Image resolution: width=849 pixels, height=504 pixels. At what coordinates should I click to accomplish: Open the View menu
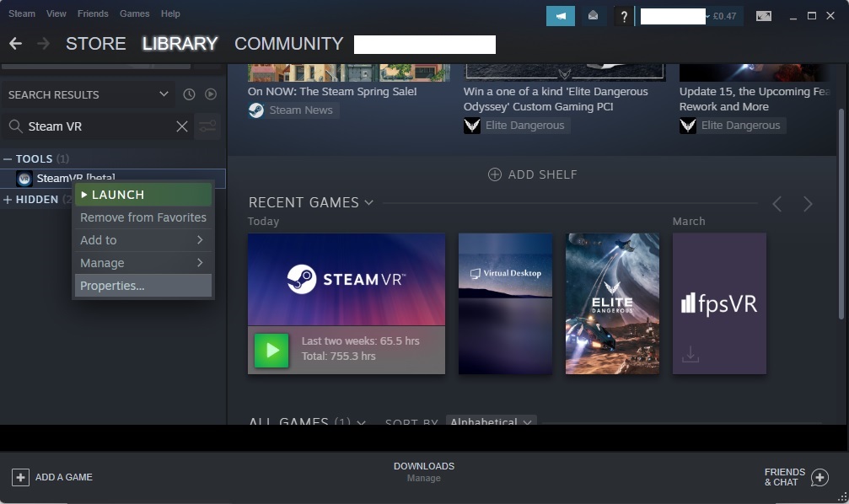pos(56,13)
